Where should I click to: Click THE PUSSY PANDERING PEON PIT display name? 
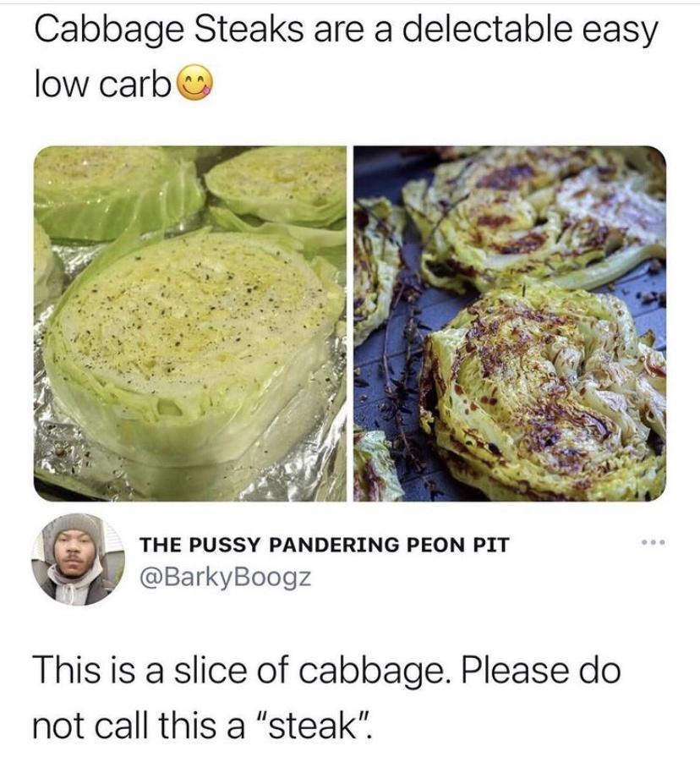[x=324, y=545]
